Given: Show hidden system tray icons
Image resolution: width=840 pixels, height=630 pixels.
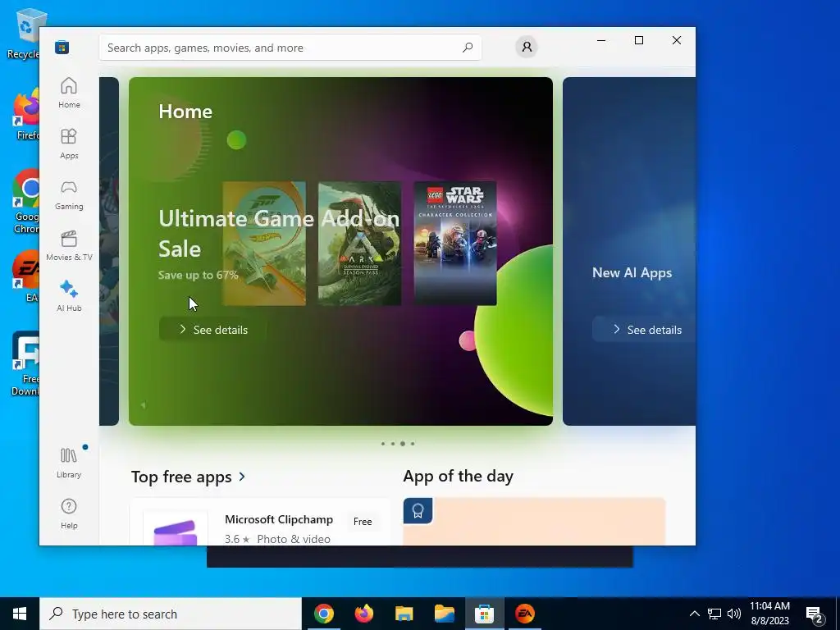Looking at the screenshot, I should click(694, 614).
